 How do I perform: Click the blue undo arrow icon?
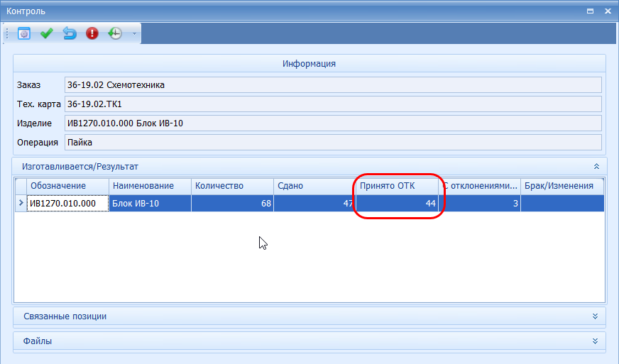click(70, 33)
